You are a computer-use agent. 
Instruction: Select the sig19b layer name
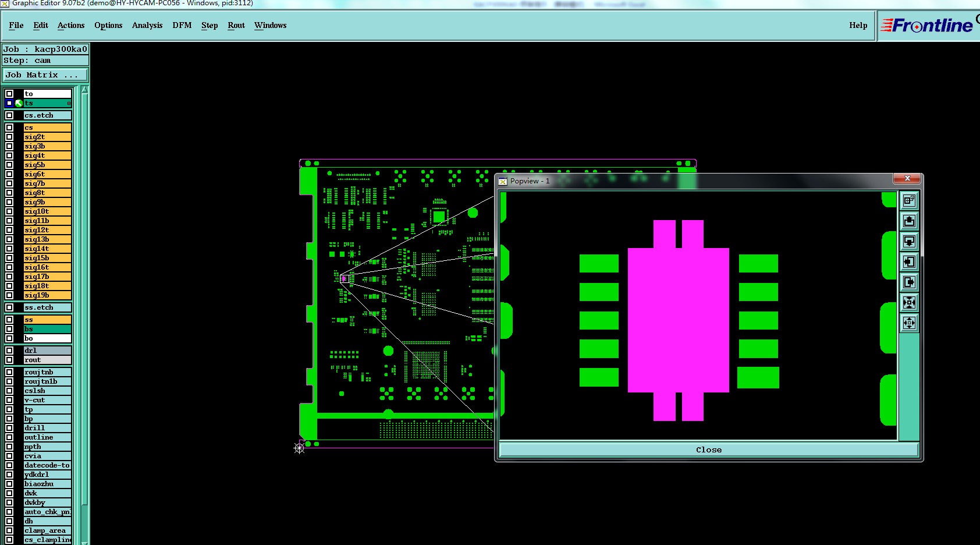pyautogui.click(x=47, y=295)
